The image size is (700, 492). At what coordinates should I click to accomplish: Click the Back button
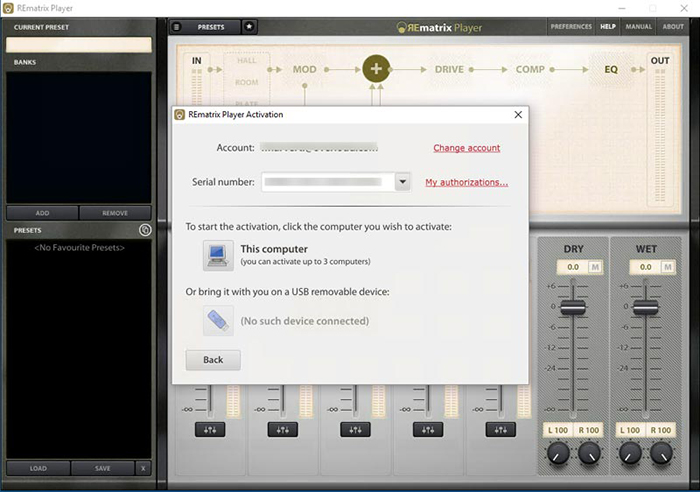(213, 360)
